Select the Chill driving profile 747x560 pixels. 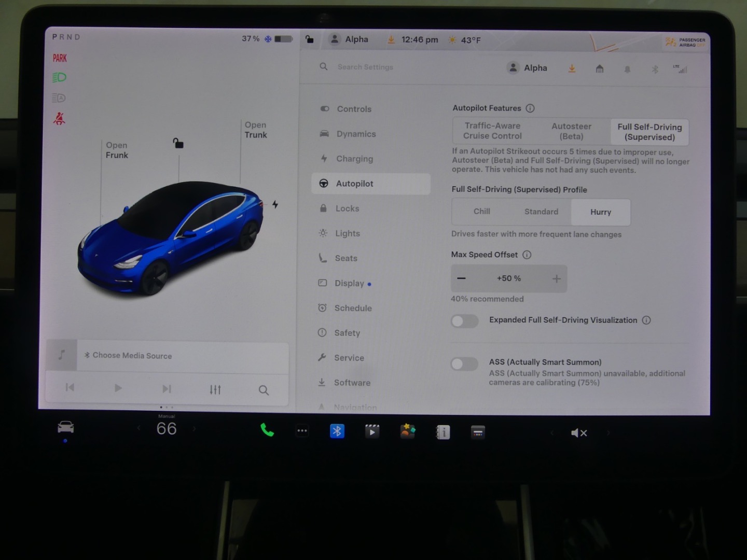481,212
